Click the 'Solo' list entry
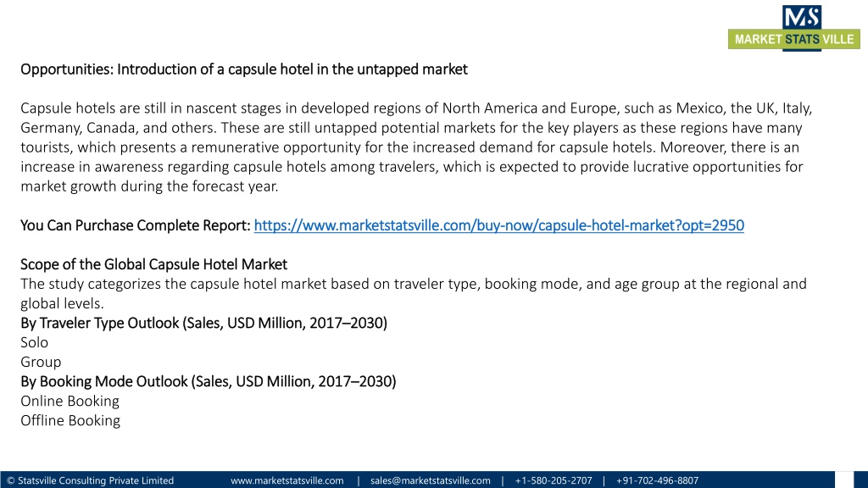 coord(34,342)
